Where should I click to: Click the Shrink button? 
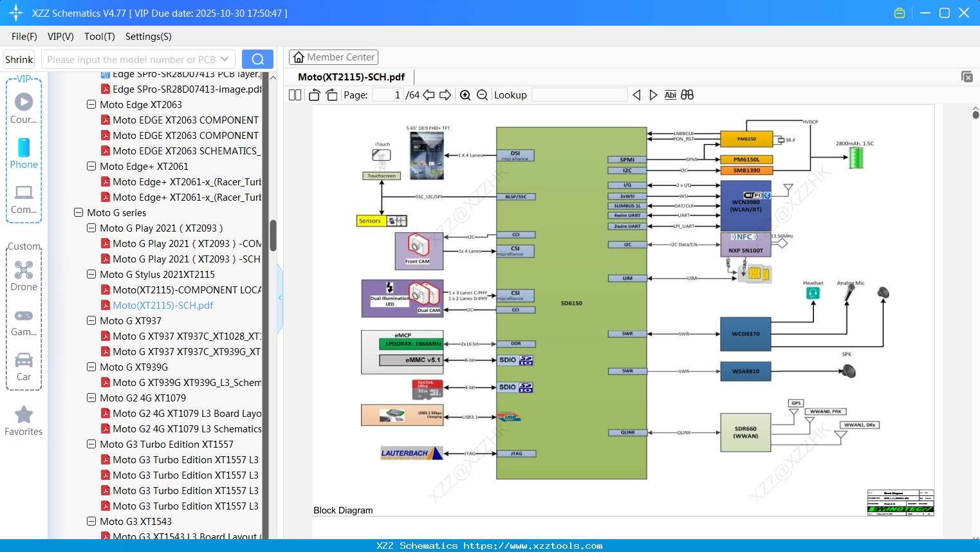tap(19, 59)
